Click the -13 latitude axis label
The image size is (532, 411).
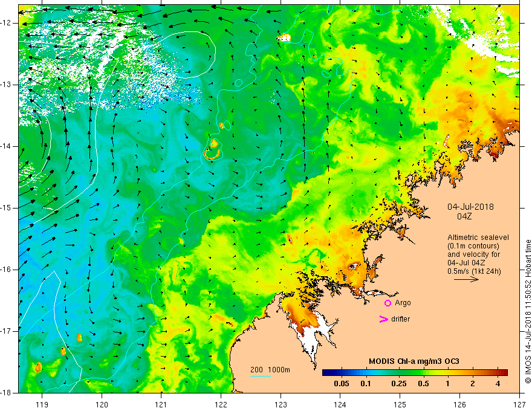pyautogui.click(x=7, y=85)
